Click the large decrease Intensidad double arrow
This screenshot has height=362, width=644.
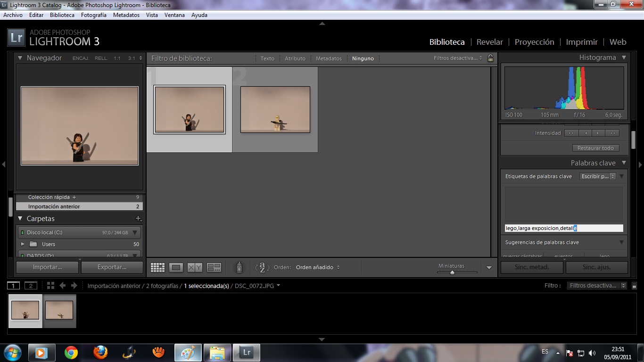571,133
